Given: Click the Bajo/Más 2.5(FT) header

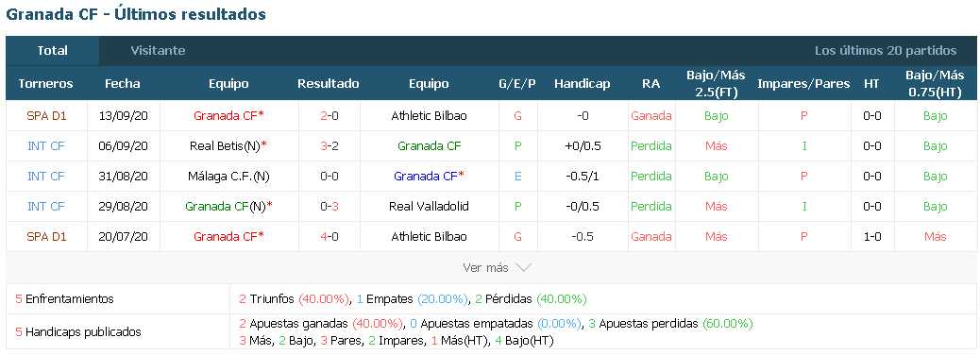Looking at the screenshot, I should coord(717,83).
